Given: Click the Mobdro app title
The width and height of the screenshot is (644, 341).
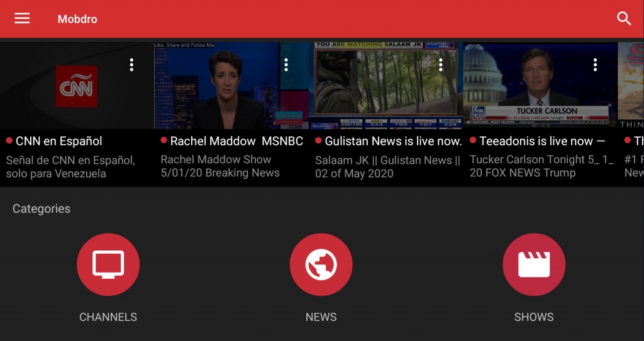Looking at the screenshot, I should 77,19.
